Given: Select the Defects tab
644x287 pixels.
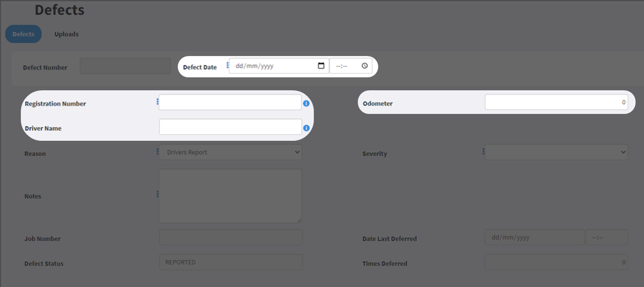Looking at the screenshot, I should click(24, 34).
